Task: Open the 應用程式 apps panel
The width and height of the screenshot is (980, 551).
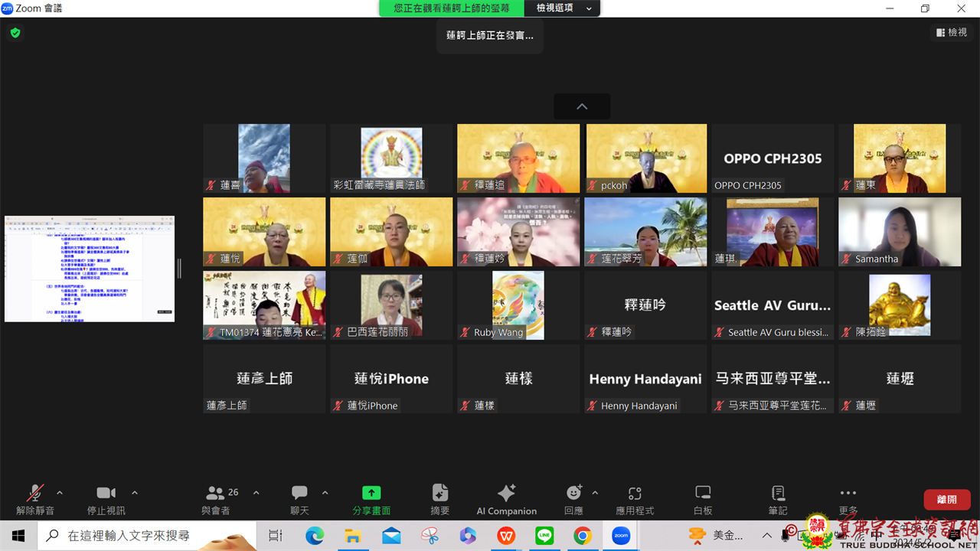Action: (634, 499)
